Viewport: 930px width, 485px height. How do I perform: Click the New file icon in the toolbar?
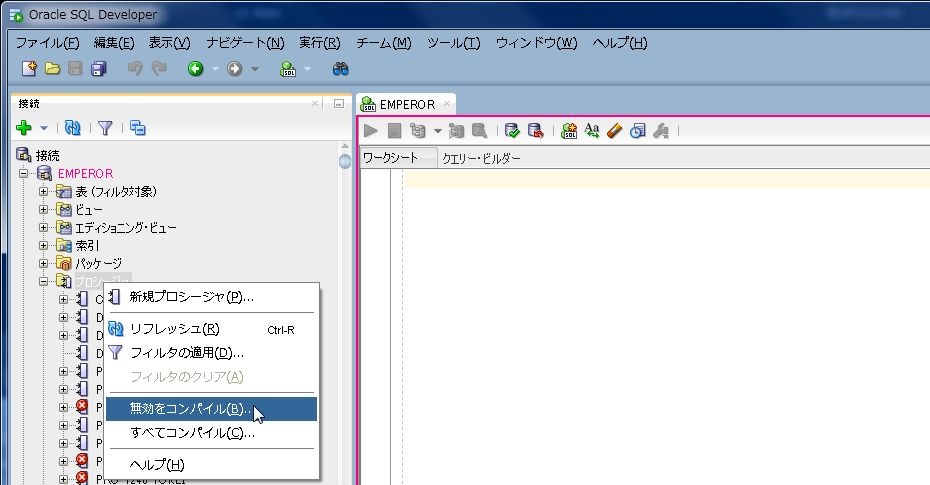click(30, 69)
